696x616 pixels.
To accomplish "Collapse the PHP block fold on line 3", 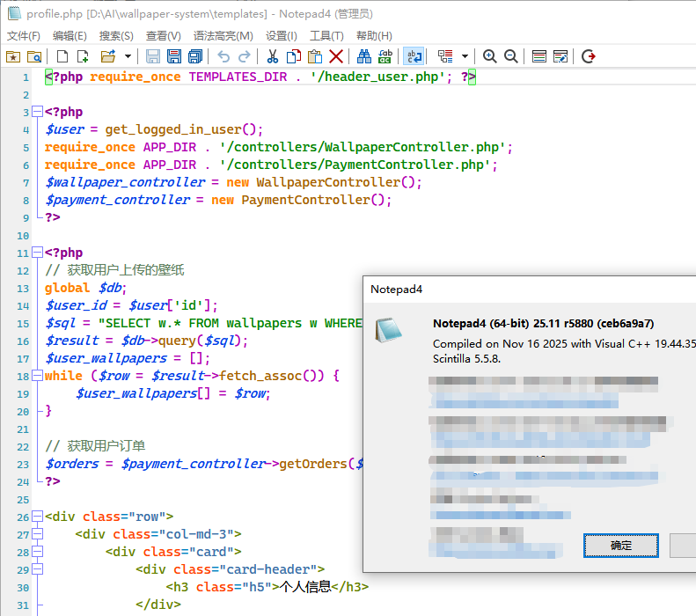I will [x=37, y=112].
